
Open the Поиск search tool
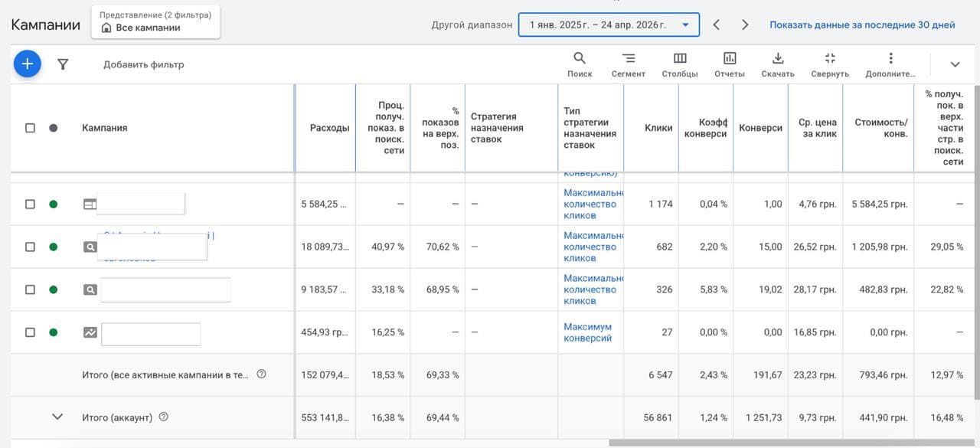(x=580, y=64)
